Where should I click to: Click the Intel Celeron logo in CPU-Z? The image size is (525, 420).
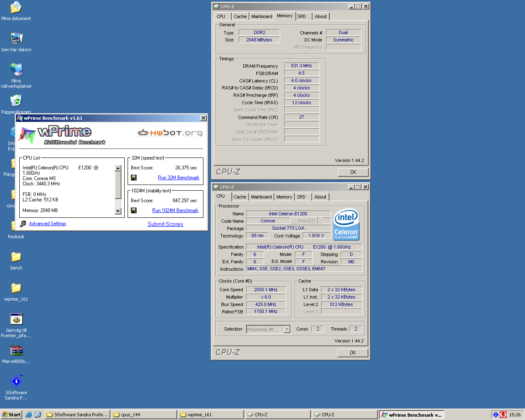(347, 224)
